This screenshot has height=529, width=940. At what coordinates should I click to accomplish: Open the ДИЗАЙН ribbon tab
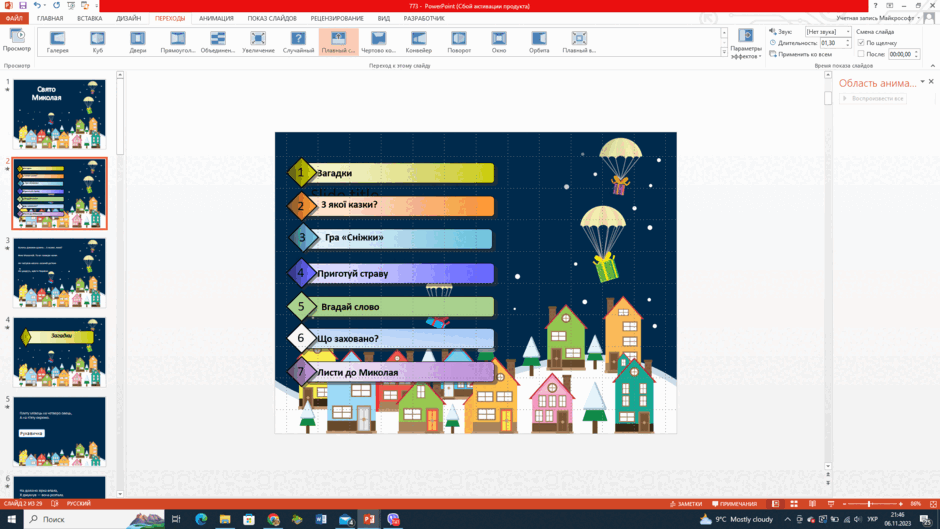[129, 19]
